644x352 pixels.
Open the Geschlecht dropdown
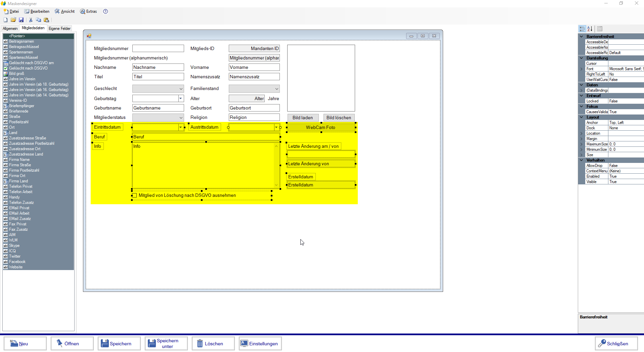click(181, 89)
